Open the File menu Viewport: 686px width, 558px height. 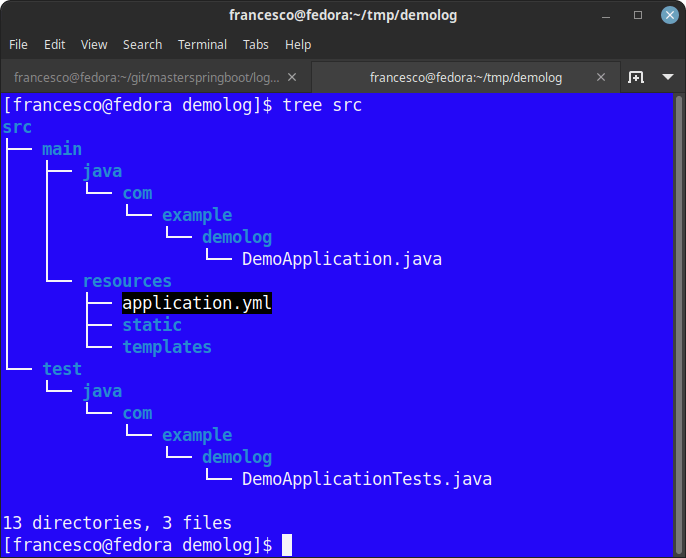18,45
